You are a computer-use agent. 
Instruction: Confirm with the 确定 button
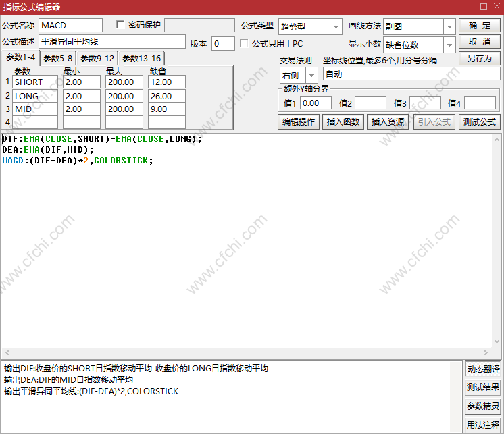pyautogui.click(x=479, y=26)
